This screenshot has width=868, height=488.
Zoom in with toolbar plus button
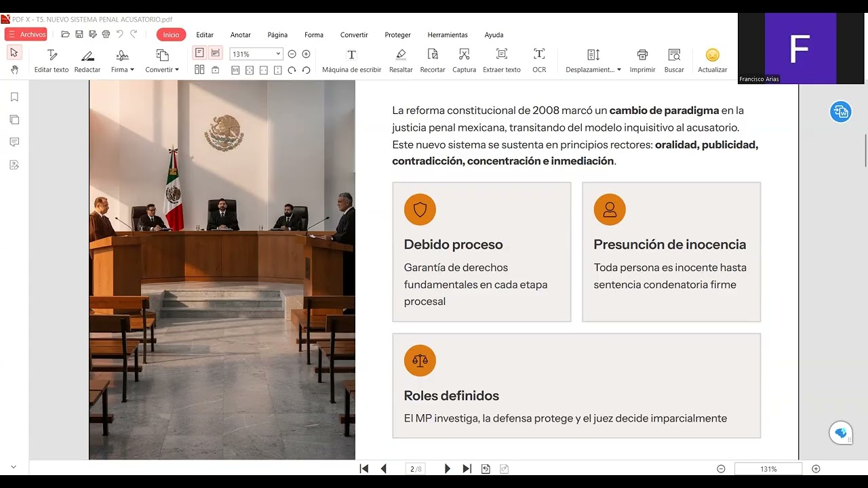pos(307,54)
